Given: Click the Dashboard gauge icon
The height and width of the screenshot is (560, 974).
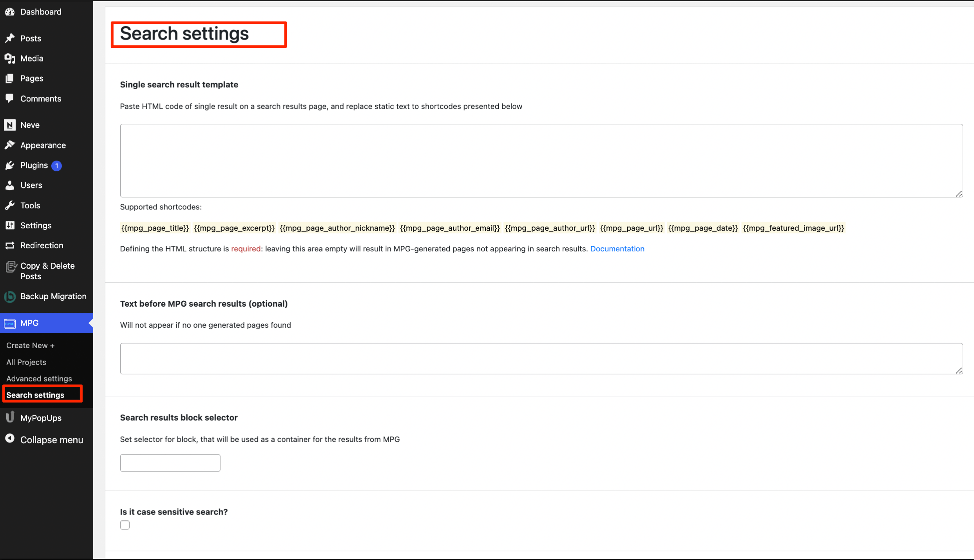Looking at the screenshot, I should click(x=10, y=12).
